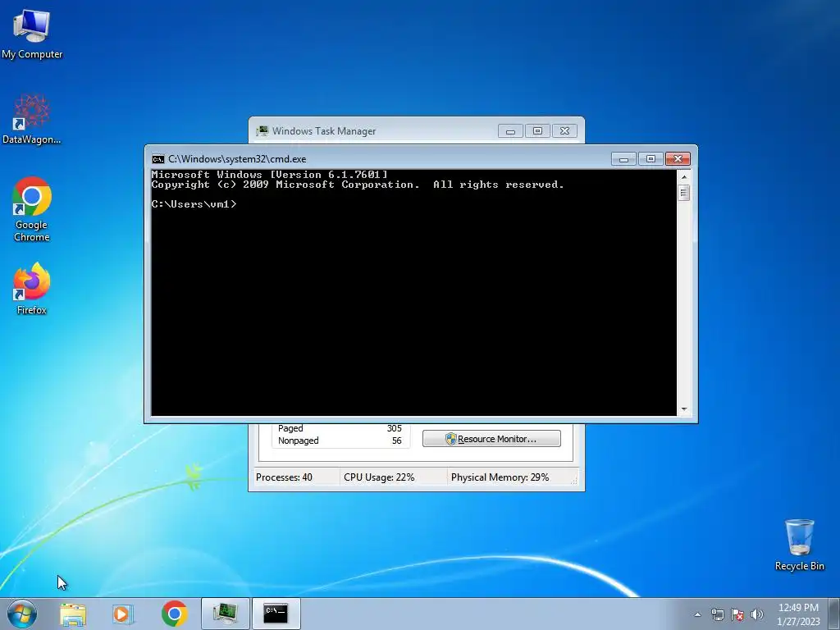Open the Action Center flag icon
The width and height of the screenshot is (840, 630).
point(737,614)
